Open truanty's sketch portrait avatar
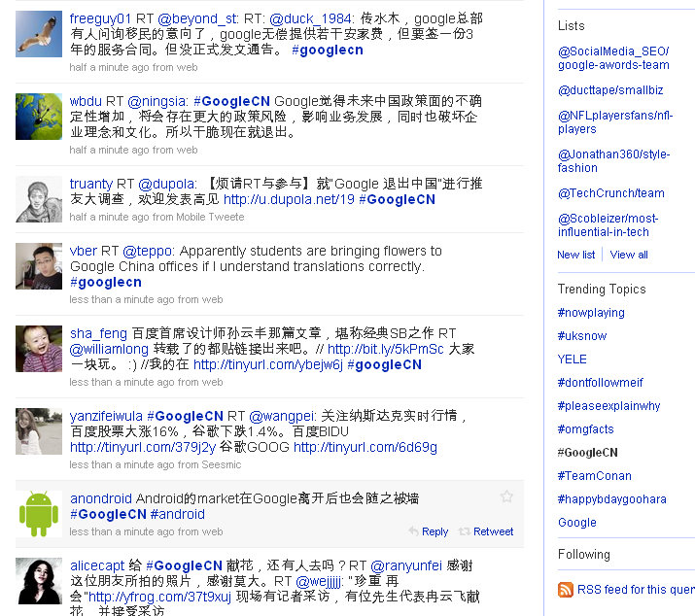Screen dimensions: 695x616 pos(39,199)
